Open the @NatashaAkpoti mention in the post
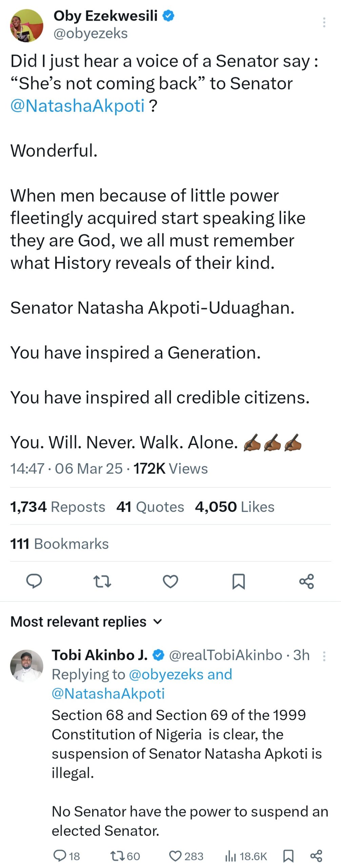The height and width of the screenshot is (868, 341). (x=78, y=105)
